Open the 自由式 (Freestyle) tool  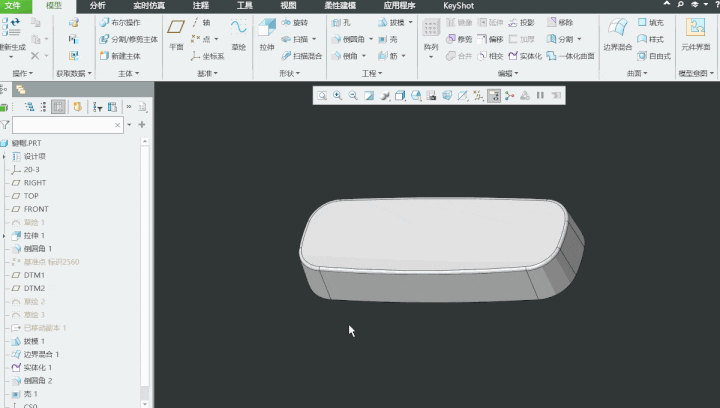(654, 56)
